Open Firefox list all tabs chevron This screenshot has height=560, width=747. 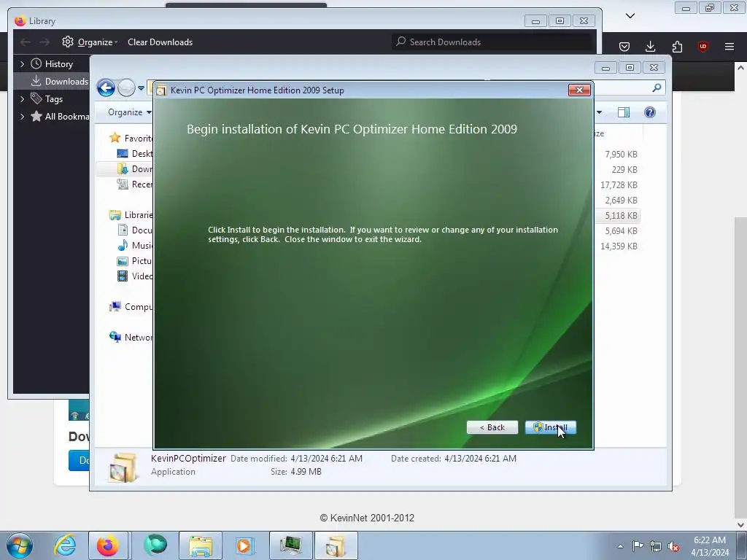(630, 16)
